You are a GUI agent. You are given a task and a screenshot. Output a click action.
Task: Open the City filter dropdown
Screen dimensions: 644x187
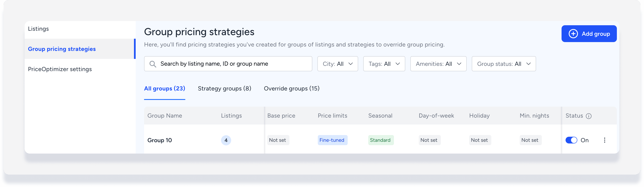tap(338, 64)
